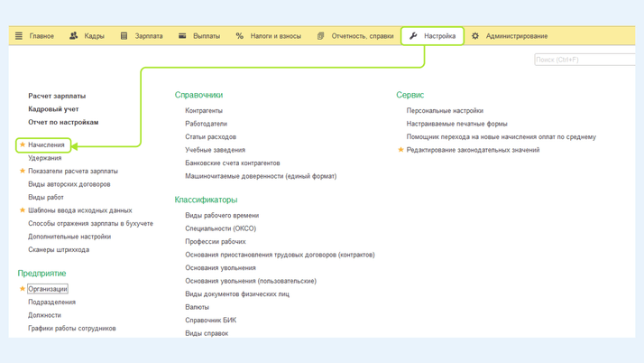The image size is (644, 363).
Task: Open the Начисления list
Action: pyautogui.click(x=46, y=144)
